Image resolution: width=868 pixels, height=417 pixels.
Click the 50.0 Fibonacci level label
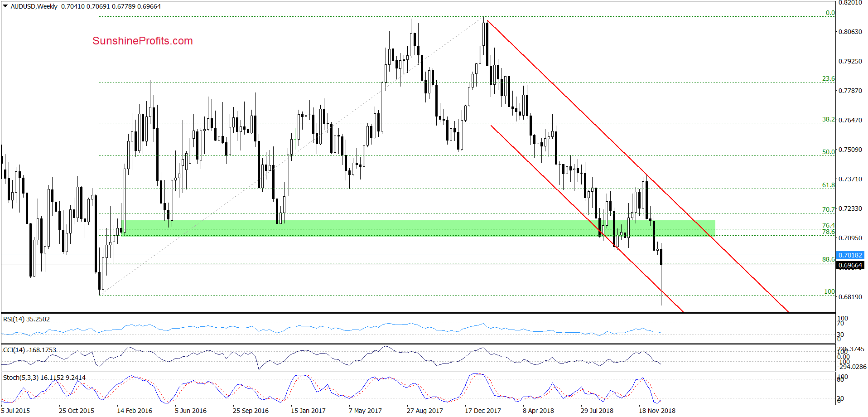(829, 152)
